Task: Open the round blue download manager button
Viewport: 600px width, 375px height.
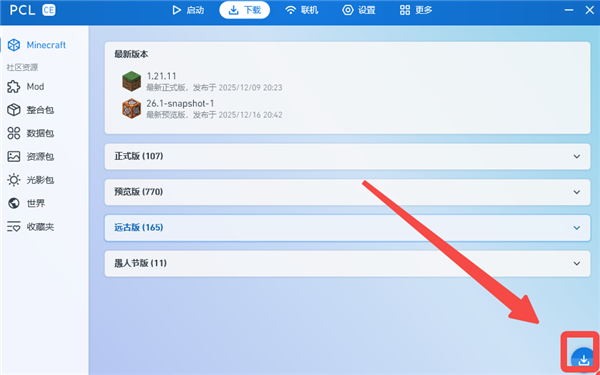Action: click(x=584, y=360)
